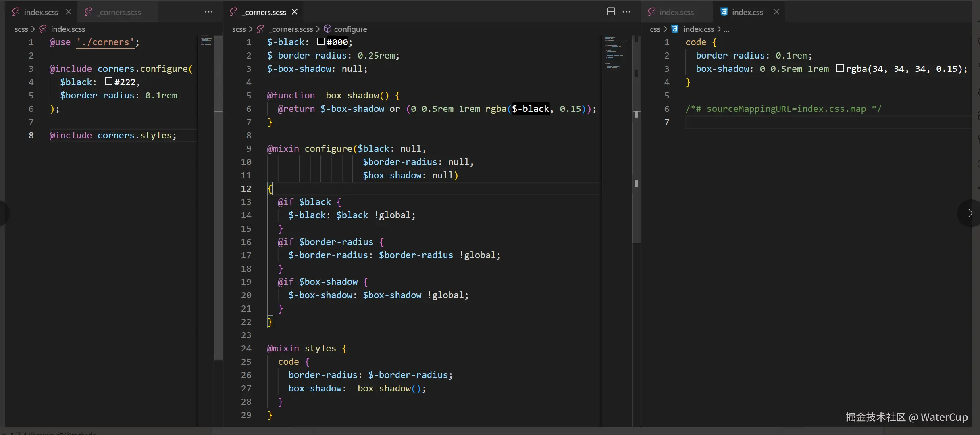Click scss folder breadcrumb in middle editor
The image size is (980, 435).
(239, 29)
